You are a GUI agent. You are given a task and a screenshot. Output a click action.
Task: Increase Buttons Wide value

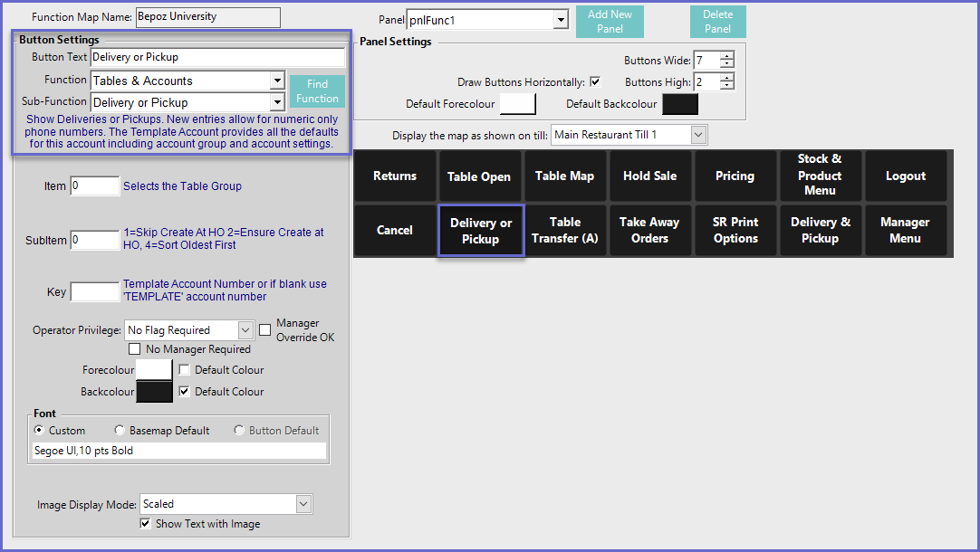tap(726, 56)
